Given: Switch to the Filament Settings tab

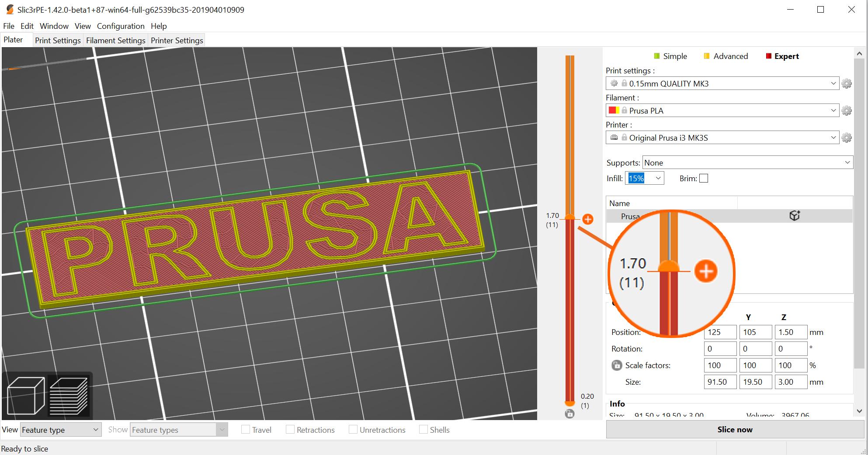Looking at the screenshot, I should coord(115,40).
